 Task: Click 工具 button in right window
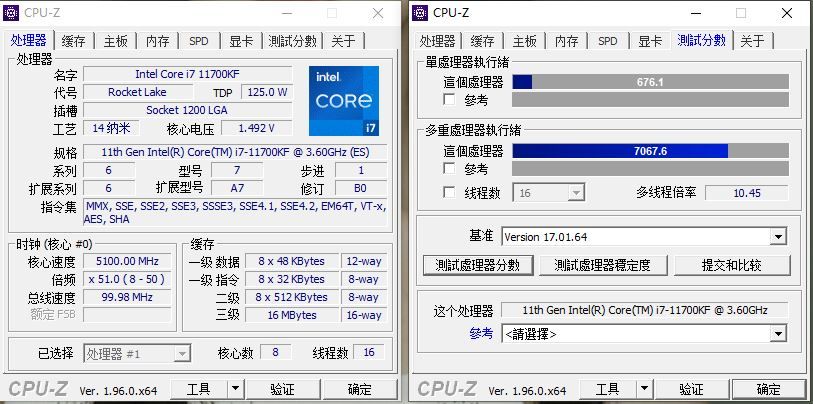tap(608, 388)
